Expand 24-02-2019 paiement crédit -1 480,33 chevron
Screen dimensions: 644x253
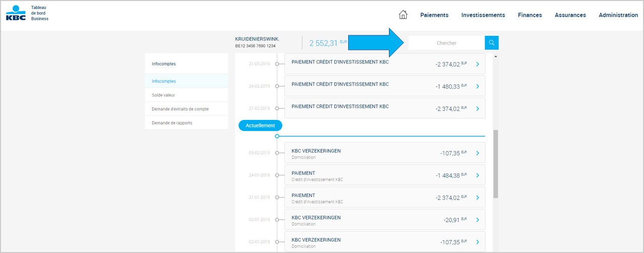point(477,86)
